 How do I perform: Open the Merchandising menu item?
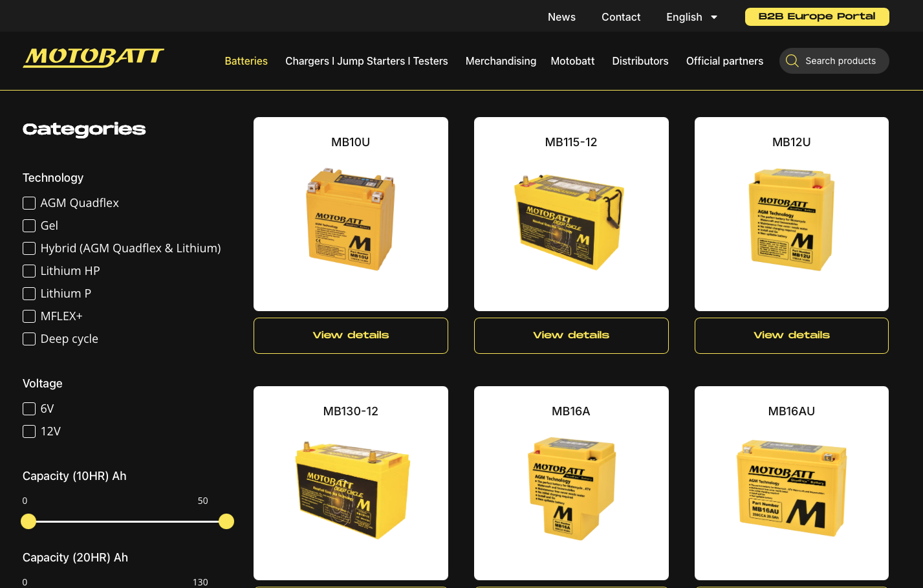click(501, 61)
